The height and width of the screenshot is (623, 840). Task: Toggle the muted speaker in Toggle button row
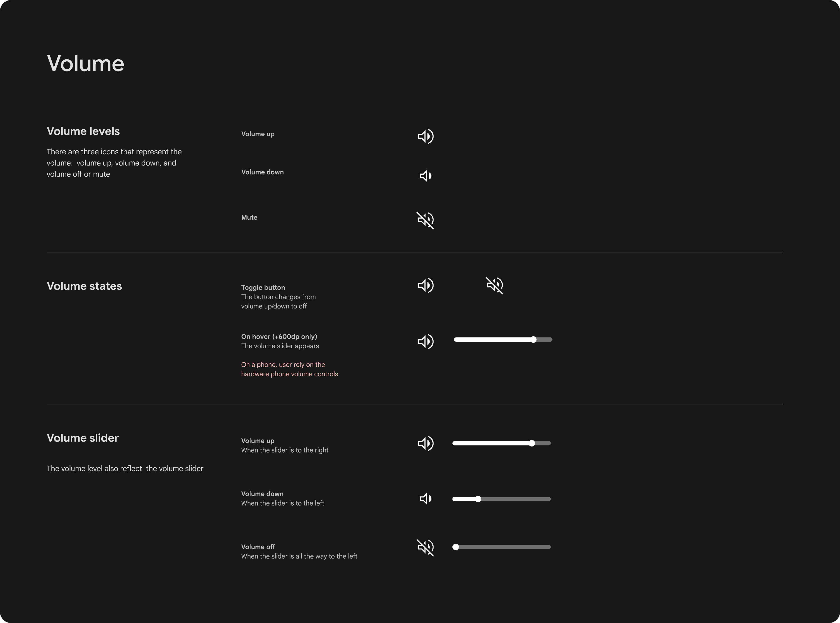pyautogui.click(x=494, y=285)
